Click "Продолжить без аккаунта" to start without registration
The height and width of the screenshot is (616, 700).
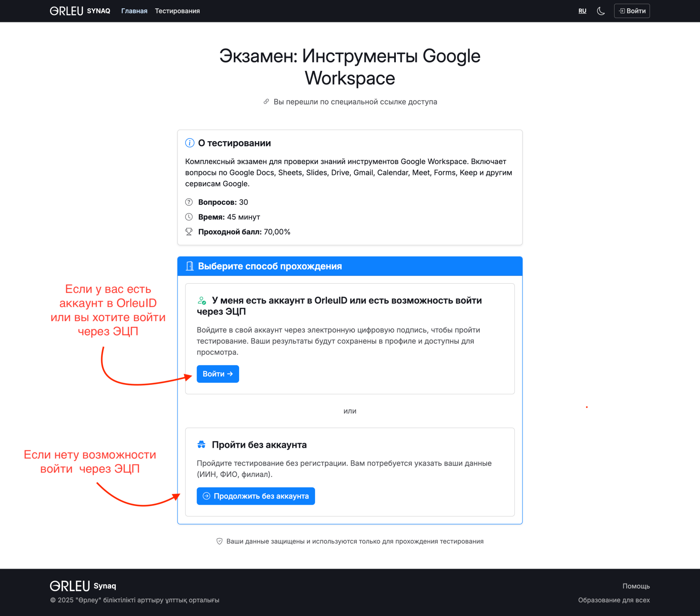[255, 496]
